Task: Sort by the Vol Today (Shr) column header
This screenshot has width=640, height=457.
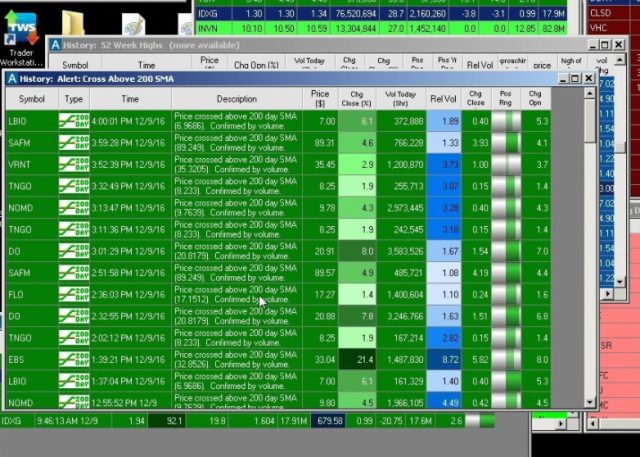Action: tap(401, 99)
